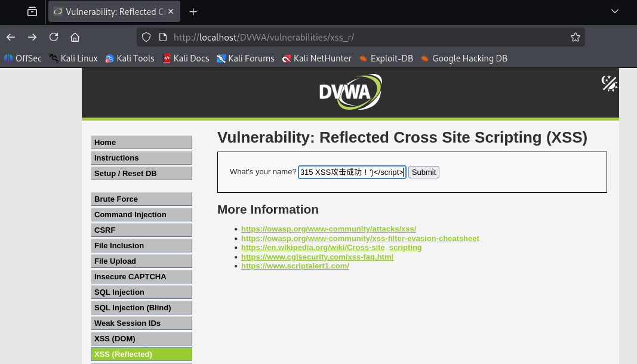Screen dimensions: 637x364
Task: Open the recent browsing view icon
Action: click(x=32, y=12)
